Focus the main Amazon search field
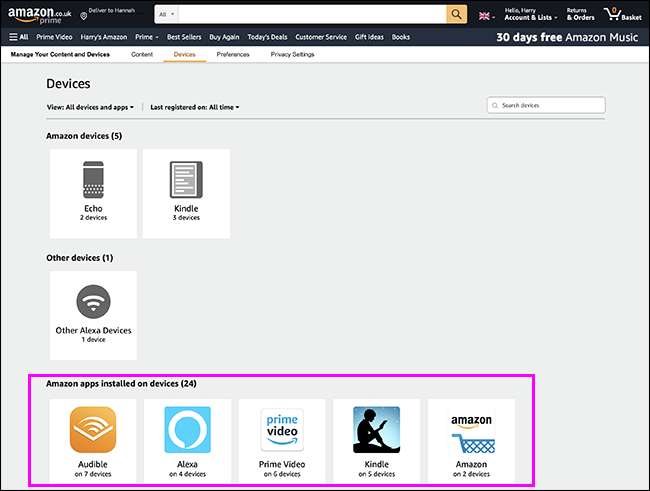Viewport: 650px width, 491px height. pyautogui.click(x=313, y=15)
